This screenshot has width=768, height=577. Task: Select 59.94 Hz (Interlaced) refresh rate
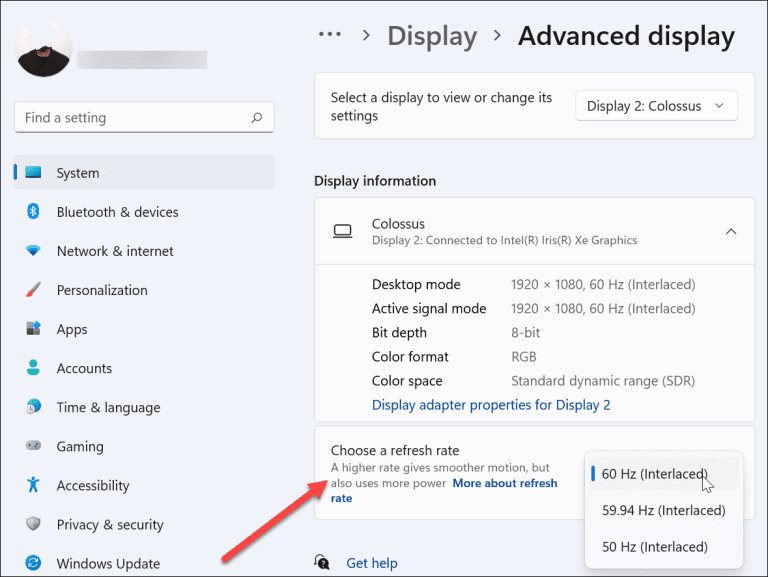pos(664,510)
